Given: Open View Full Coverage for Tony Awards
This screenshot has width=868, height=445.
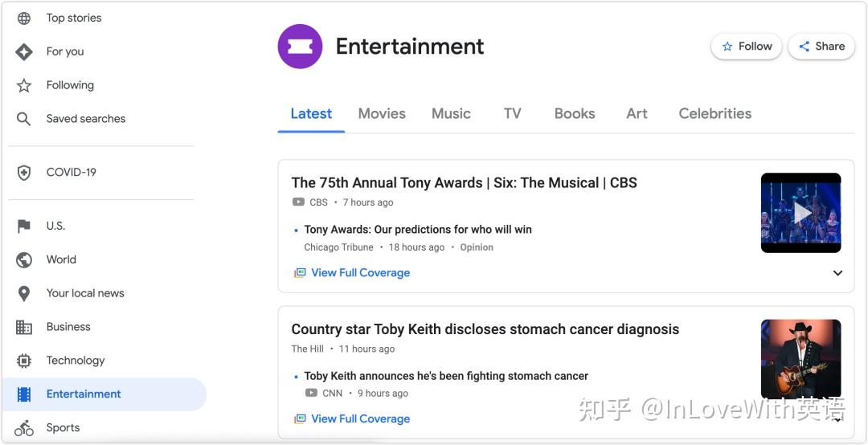Looking at the screenshot, I should tap(360, 273).
